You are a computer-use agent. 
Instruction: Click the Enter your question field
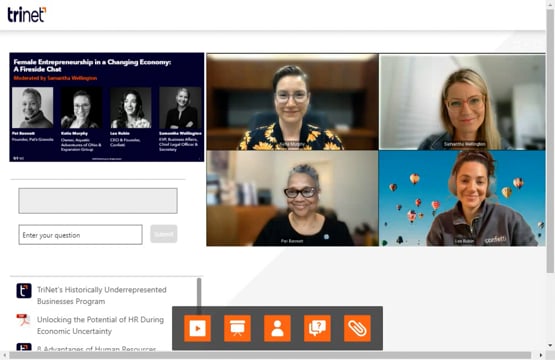click(80, 235)
